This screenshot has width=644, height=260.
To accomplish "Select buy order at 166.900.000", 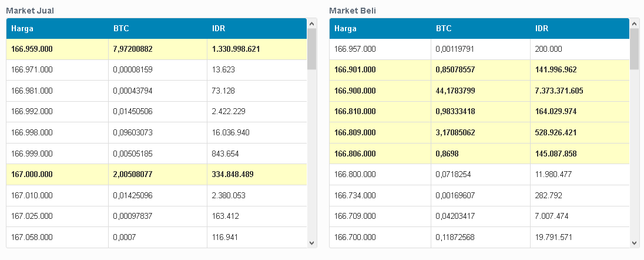I will [355, 91].
